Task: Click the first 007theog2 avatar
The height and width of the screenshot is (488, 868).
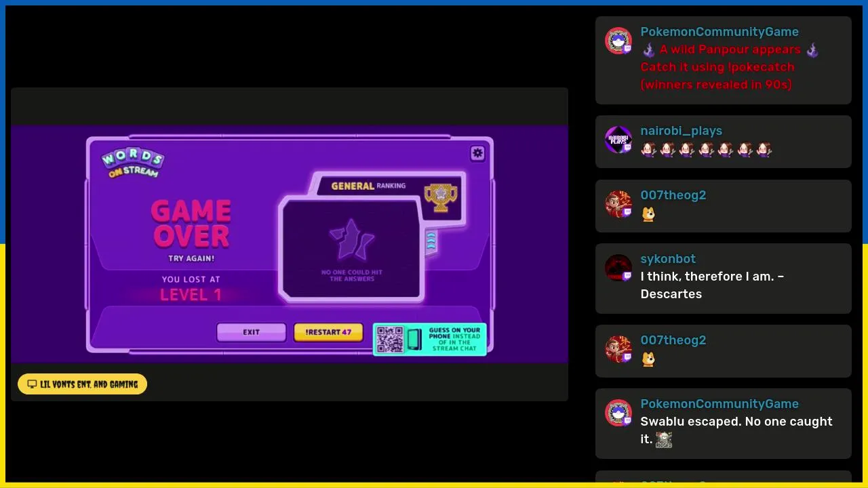Action: click(x=618, y=204)
